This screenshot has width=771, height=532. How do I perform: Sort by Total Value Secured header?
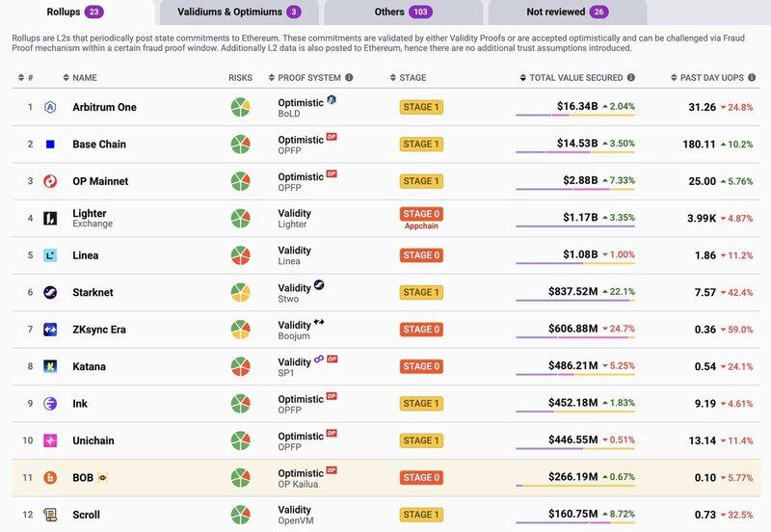tap(573, 78)
